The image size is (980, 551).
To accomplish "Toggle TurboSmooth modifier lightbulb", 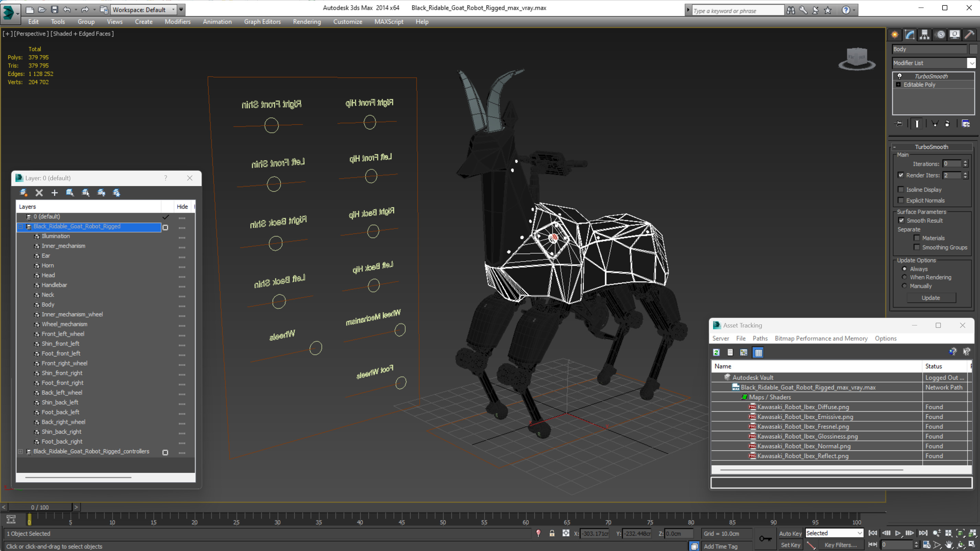I will 899,76.
